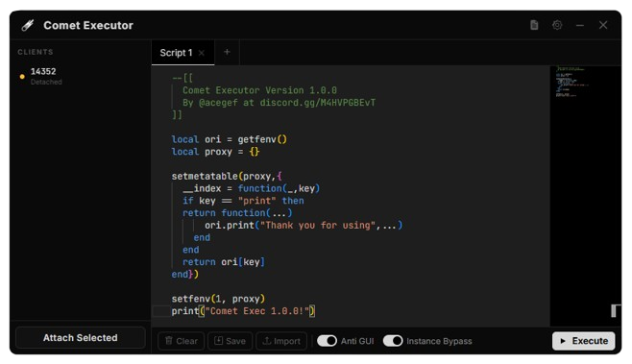Screen dimensions: 632x364
Task: Click the Save button
Action: (x=230, y=341)
